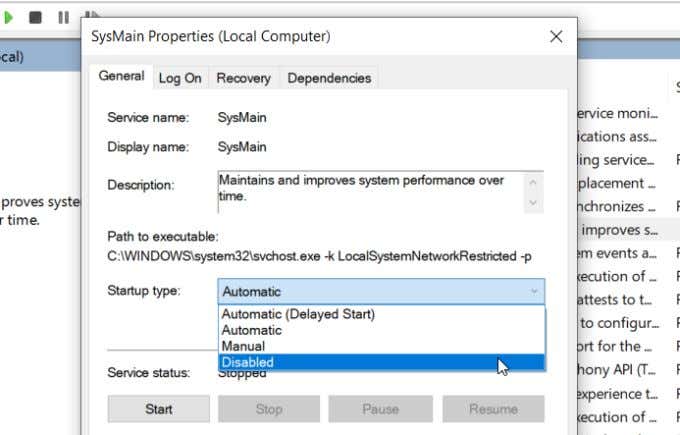680x435 pixels.
Task: Click the greyed-out Stop button
Action: [269, 409]
